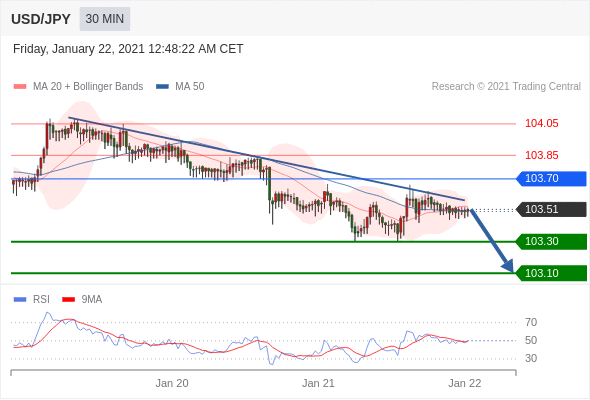This screenshot has width=590, height=400.
Task: Click the MA 50 legend label
Action: pyautogui.click(x=190, y=87)
